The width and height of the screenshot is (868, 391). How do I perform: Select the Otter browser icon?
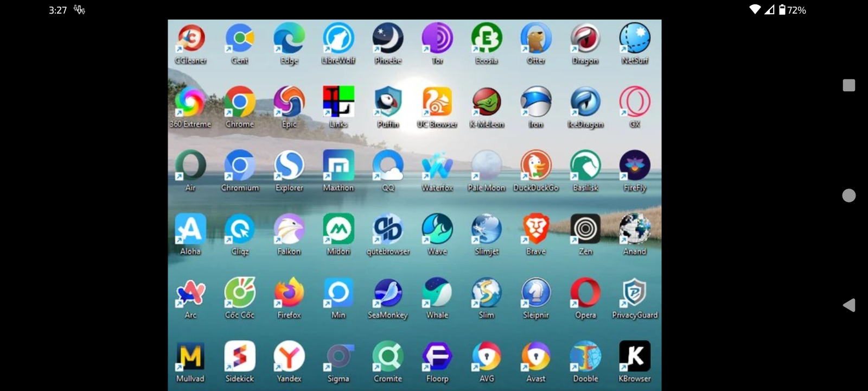point(536,38)
